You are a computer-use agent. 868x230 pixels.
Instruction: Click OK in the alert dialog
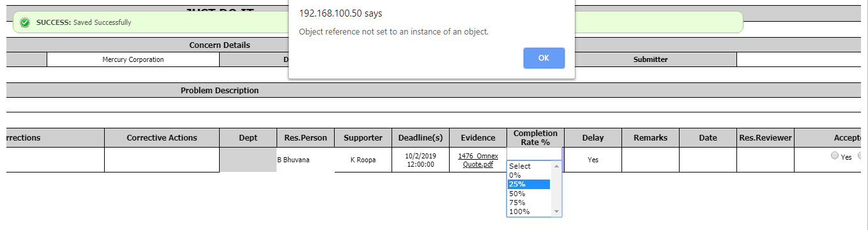click(x=544, y=57)
